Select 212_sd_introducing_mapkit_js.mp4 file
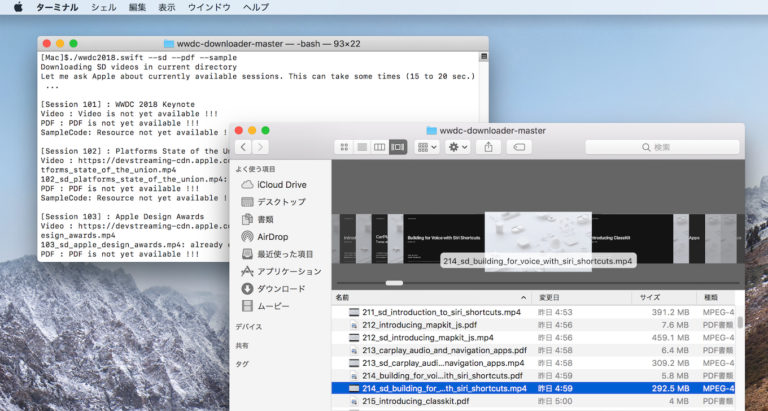The width and height of the screenshot is (768, 411). tap(533, 338)
